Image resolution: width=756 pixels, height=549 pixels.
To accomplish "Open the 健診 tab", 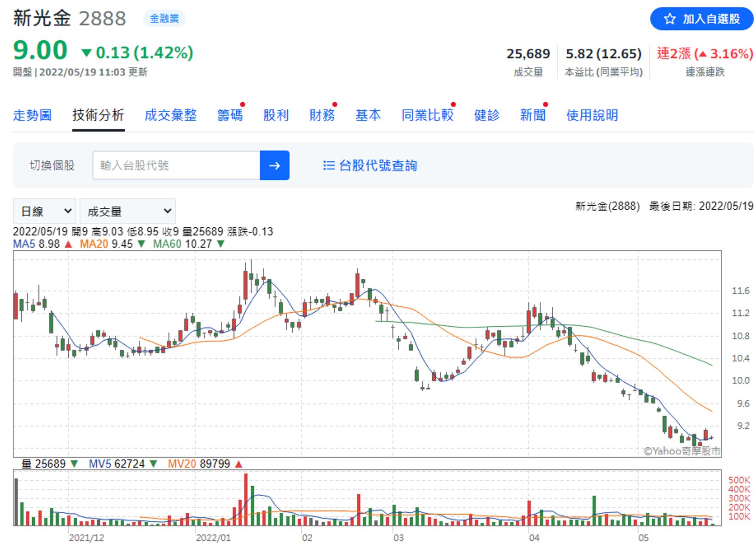I will 487,115.
